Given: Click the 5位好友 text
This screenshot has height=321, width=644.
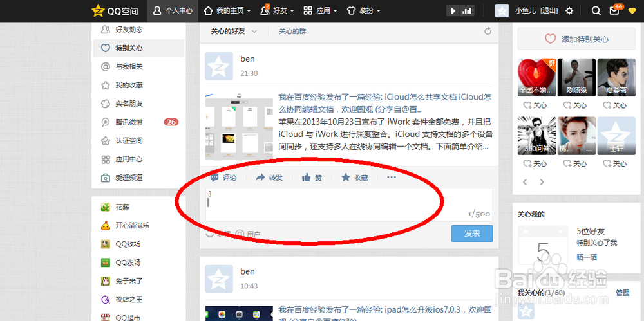Looking at the screenshot, I should [x=591, y=231].
